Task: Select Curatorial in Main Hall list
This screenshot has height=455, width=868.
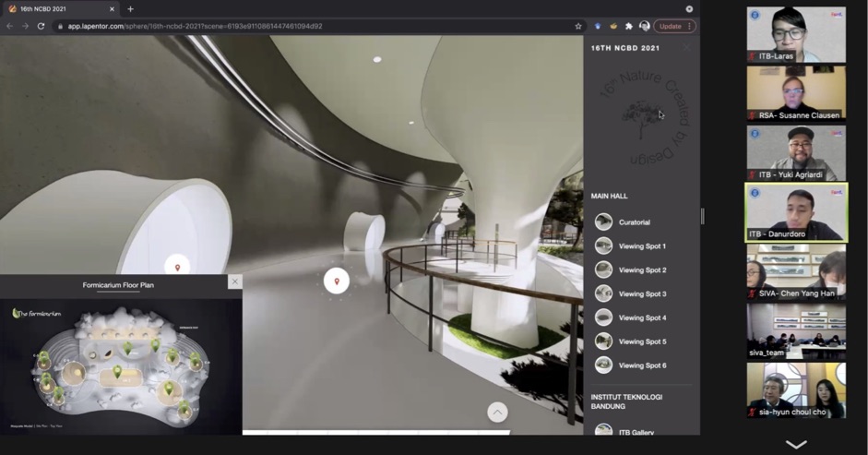Action: pos(634,222)
